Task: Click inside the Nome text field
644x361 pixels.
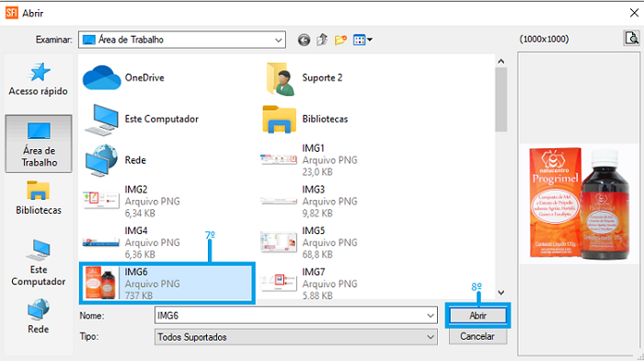Action: (x=290, y=316)
